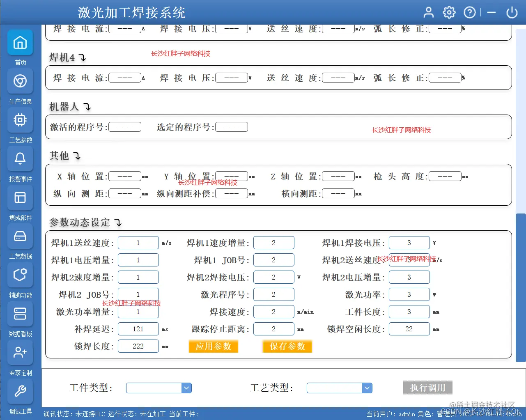Click the 横向测距 value field
The height and width of the screenshot is (420, 526).
(338, 193)
